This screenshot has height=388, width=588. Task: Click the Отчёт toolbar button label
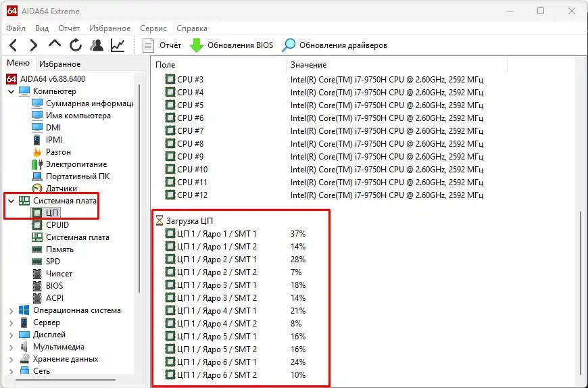[x=170, y=45]
